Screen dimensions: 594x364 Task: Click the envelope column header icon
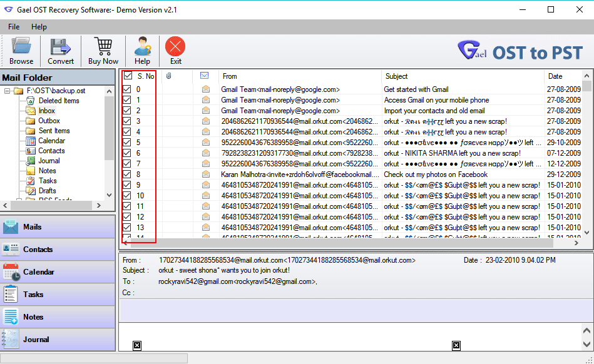click(204, 76)
